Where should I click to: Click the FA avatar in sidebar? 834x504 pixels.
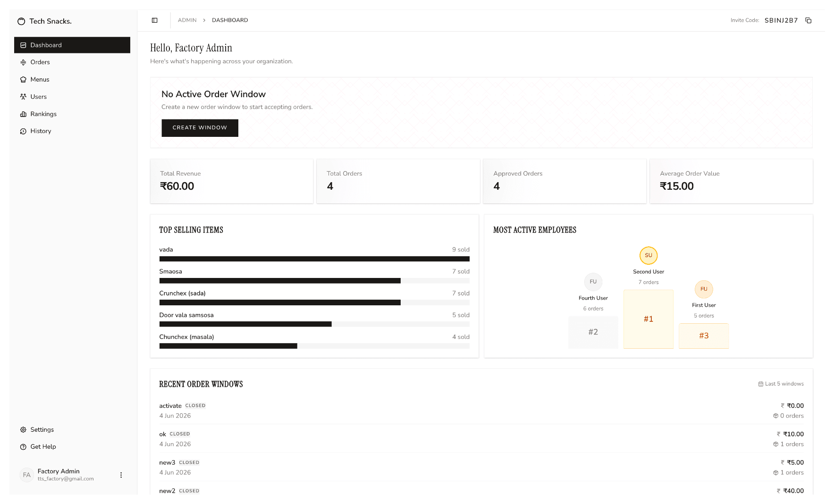[27, 475]
